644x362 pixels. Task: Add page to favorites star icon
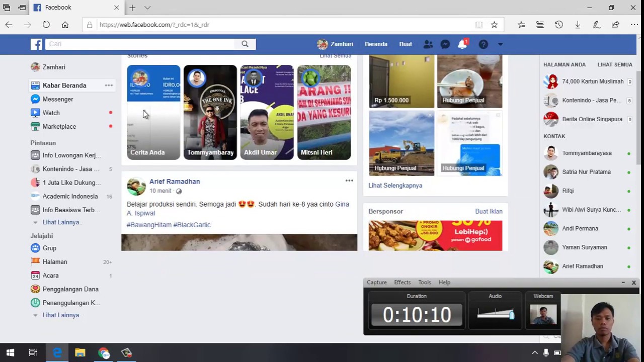(x=494, y=25)
